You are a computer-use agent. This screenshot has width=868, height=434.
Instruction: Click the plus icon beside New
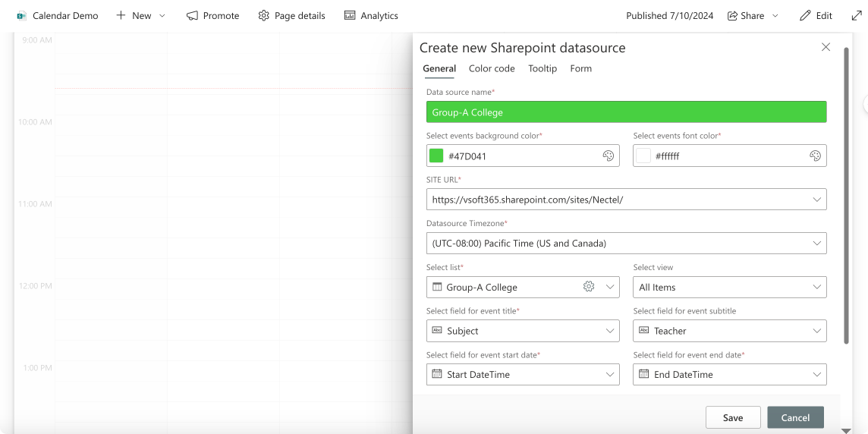121,15
